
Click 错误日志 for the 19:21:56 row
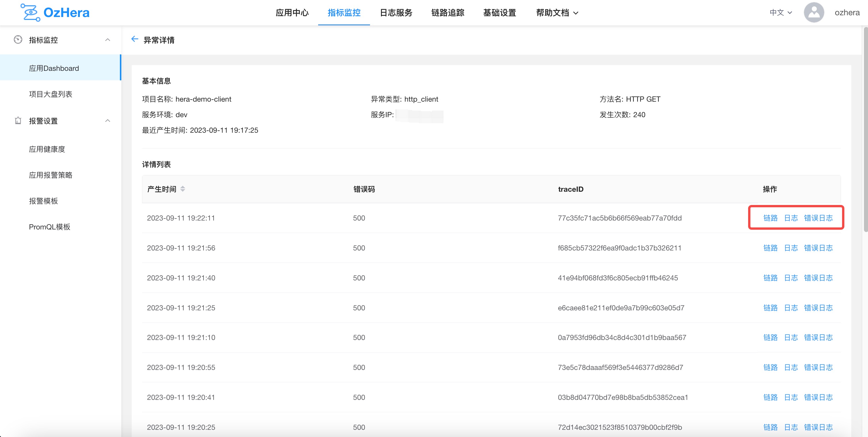pos(818,248)
